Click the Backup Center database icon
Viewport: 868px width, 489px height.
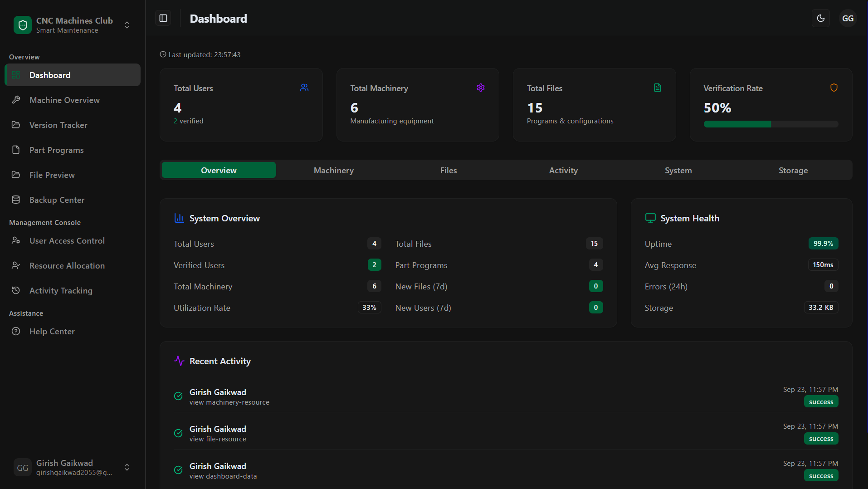[x=16, y=200]
